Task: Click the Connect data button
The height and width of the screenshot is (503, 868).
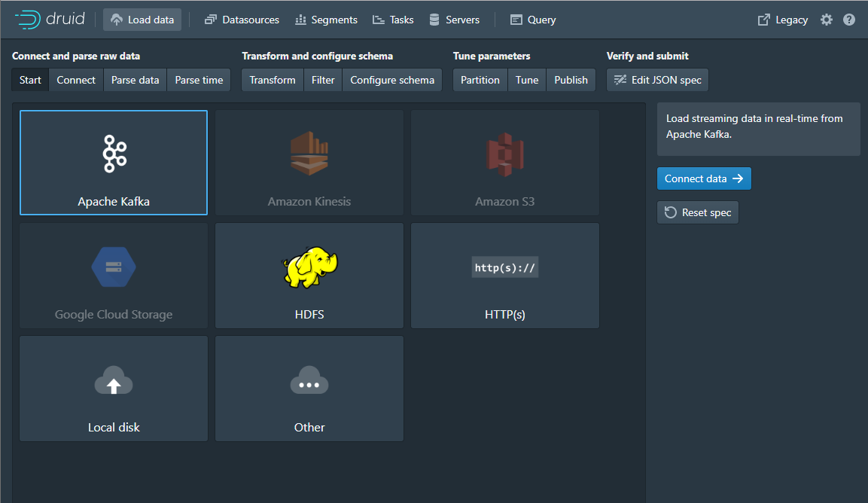Action: 704,178
